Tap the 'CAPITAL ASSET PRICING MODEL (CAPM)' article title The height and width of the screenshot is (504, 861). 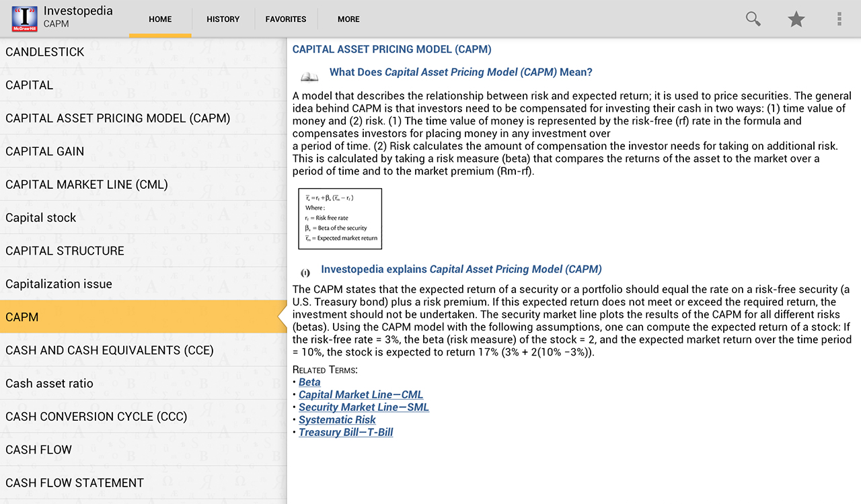pos(392,49)
